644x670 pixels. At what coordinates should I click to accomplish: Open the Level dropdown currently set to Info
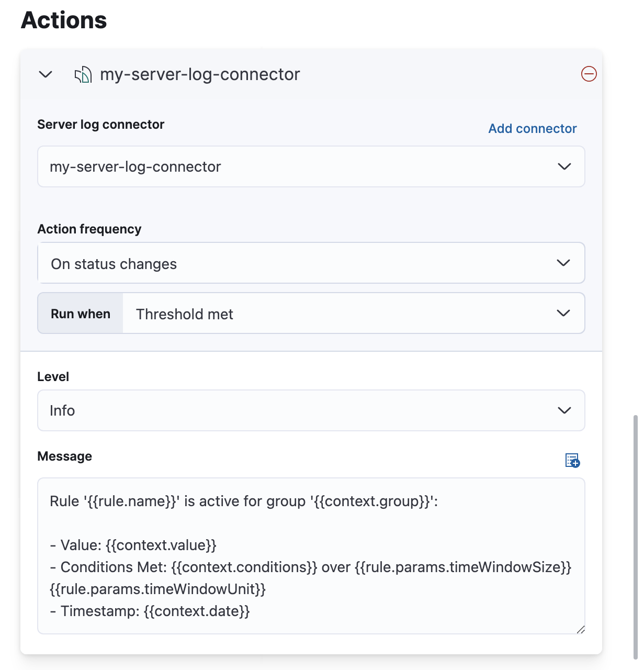(x=311, y=410)
